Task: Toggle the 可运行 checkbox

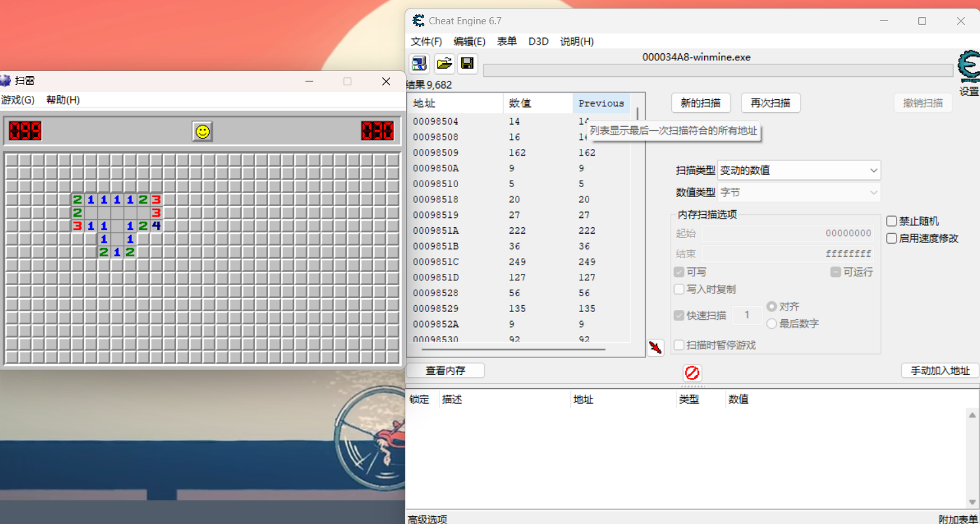Action: (835, 272)
